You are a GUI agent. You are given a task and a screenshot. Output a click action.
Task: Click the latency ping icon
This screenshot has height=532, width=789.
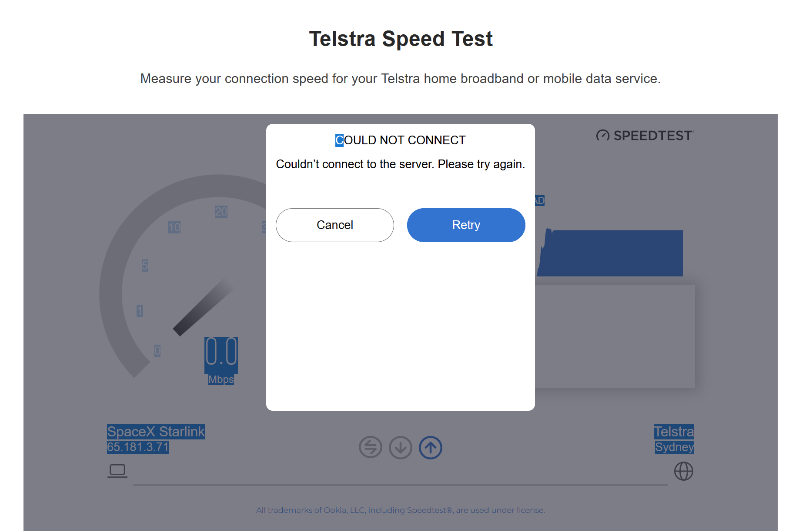[371, 448]
